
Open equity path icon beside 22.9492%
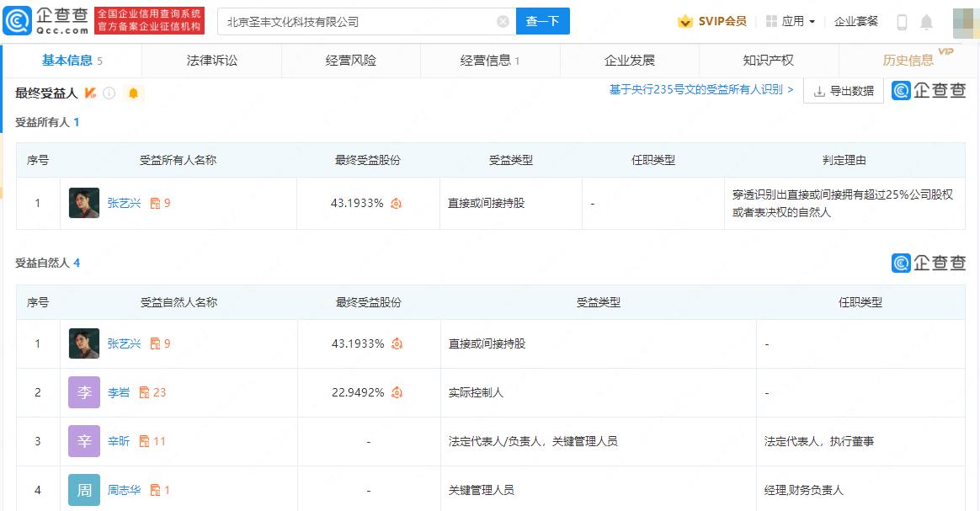coord(397,392)
